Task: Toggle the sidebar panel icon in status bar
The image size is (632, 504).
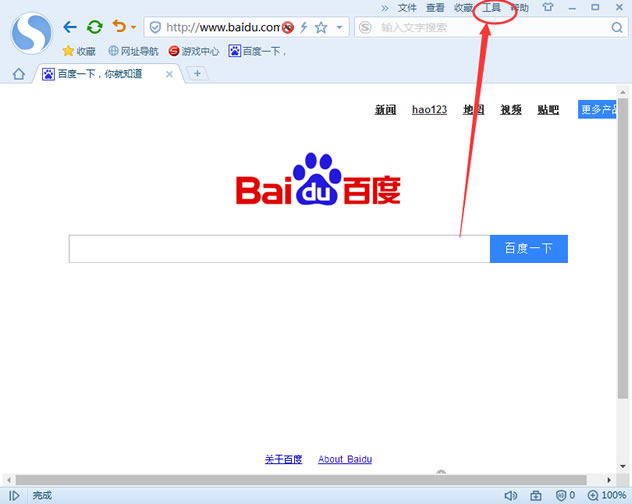Action: coord(14,496)
